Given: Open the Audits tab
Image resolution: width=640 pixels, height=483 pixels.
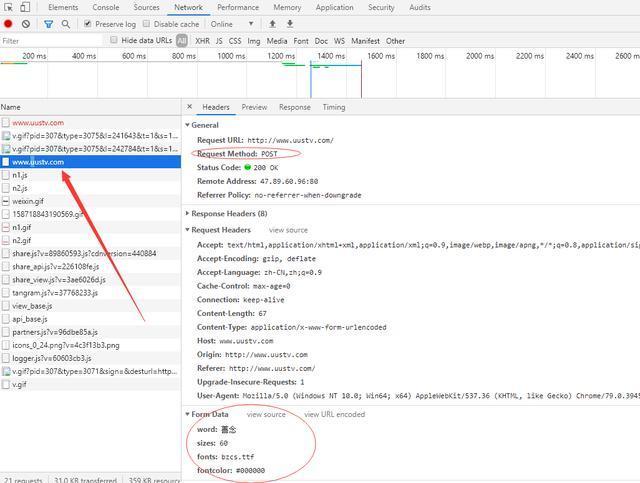Looking at the screenshot, I should click(x=420, y=7).
